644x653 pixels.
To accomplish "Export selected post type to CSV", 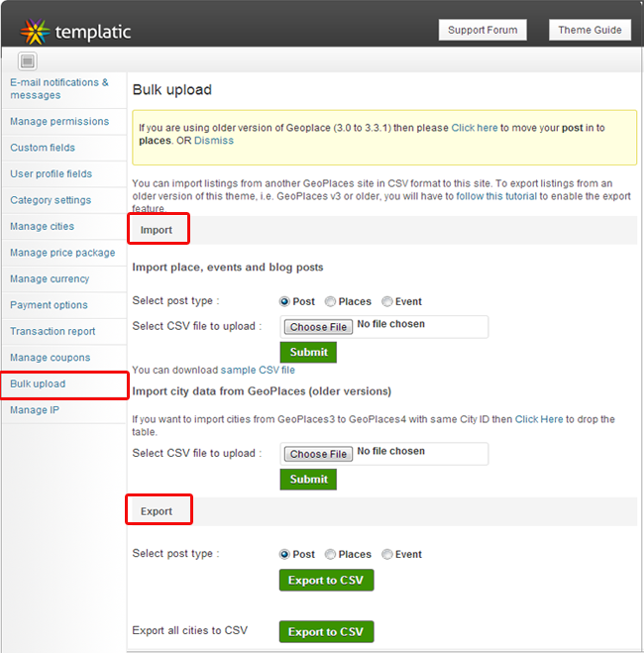I will (x=326, y=580).
